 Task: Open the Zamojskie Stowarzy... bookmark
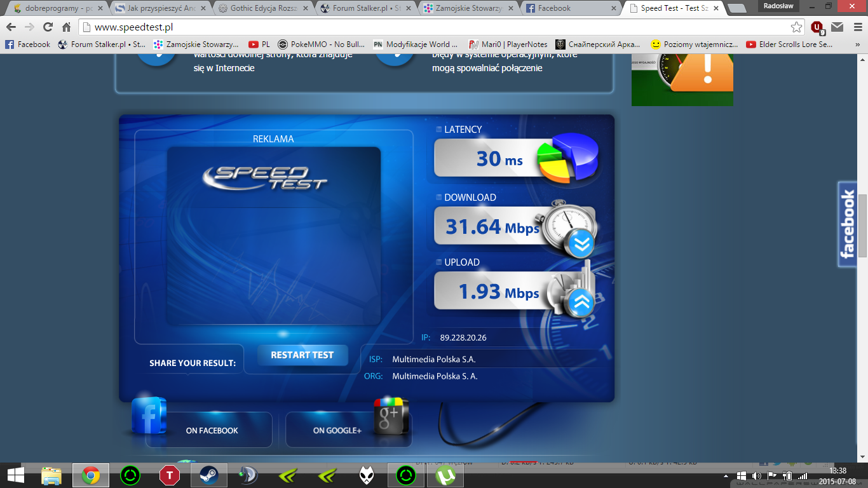point(196,44)
